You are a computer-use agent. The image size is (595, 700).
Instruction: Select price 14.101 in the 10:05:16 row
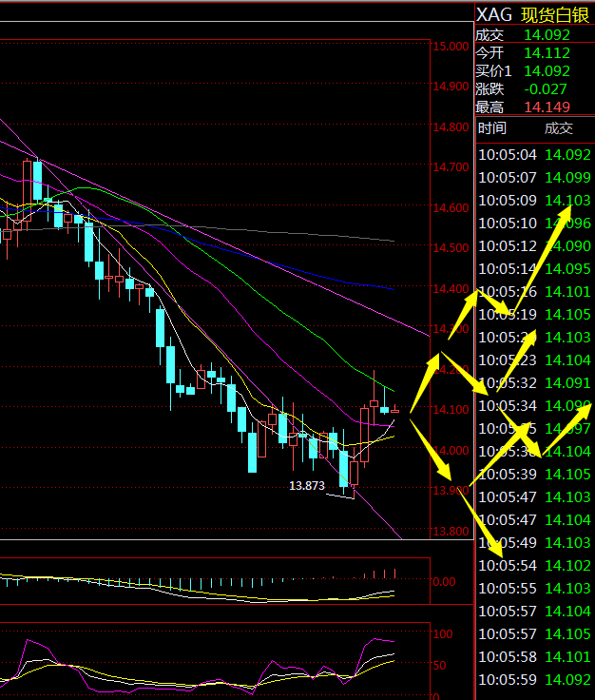[x=567, y=292]
